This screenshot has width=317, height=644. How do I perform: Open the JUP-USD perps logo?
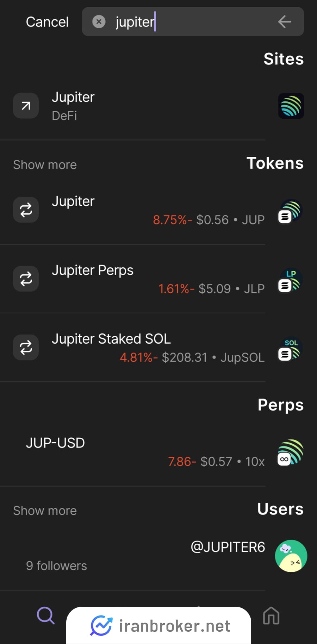click(x=291, y=452)
